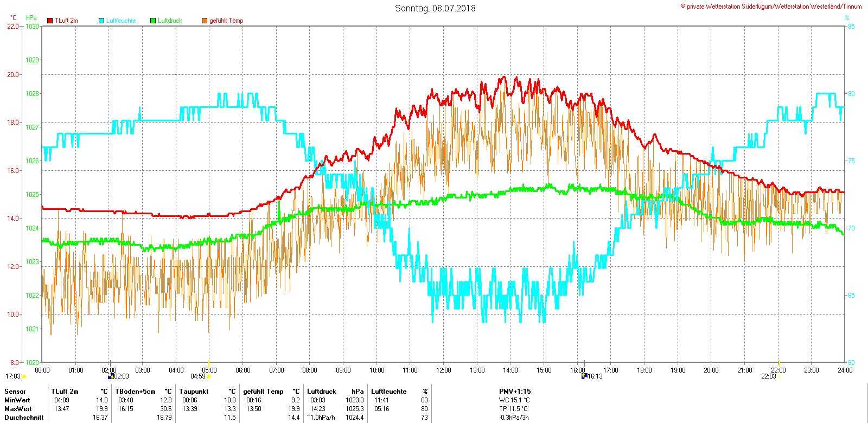Click the 'MaxWert' row header
Image resolution: width=868 pixels, height=423 pixels.
tap(18, 409)
